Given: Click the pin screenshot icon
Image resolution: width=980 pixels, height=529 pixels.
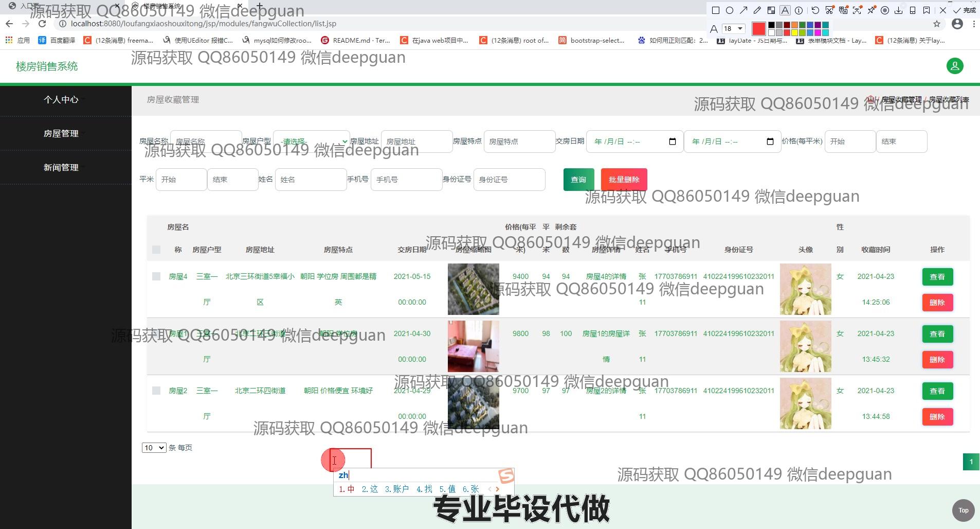Looking at the screenshot, I should click(x=871, y=10).
